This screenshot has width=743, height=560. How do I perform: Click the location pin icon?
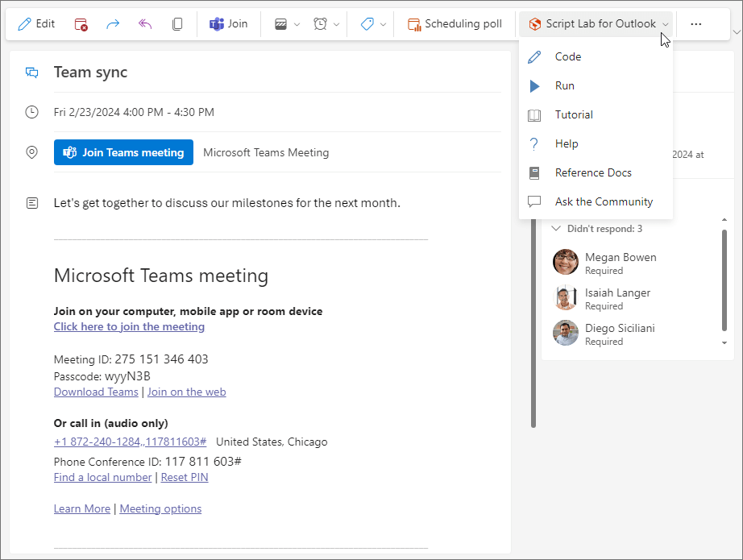coord(31,152)
